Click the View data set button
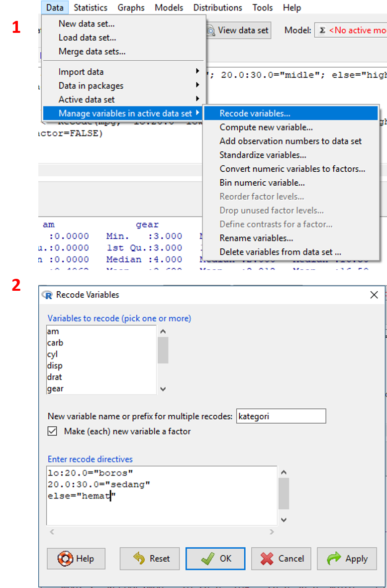The width and height of the screenshot is (387, 588). coord(239,30)
